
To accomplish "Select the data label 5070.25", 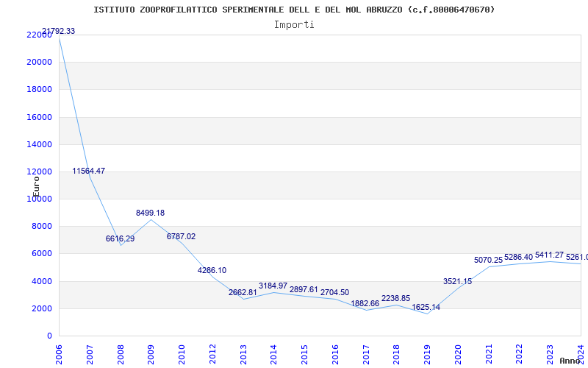I will (x=488, y=260).
